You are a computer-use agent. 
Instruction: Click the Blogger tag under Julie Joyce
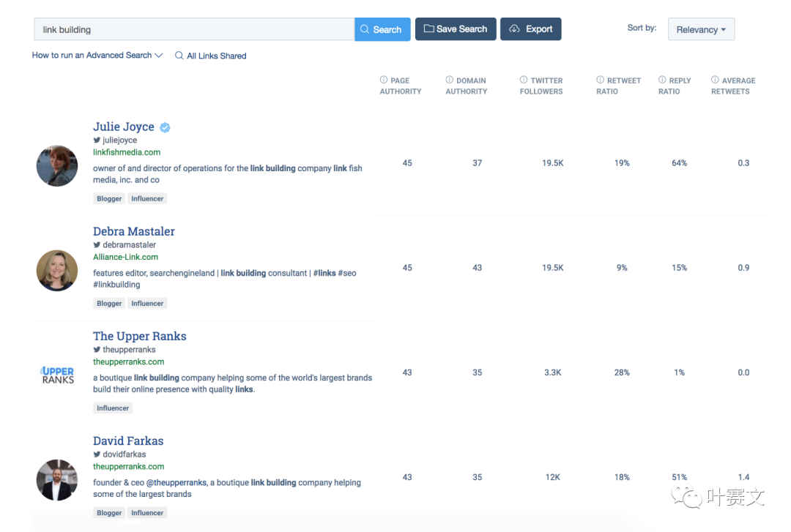click(x=109, y=198)
